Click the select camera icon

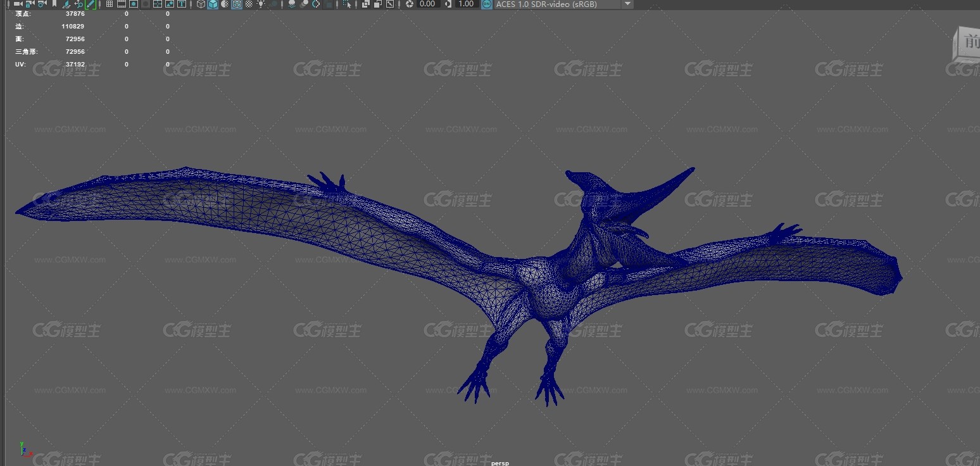point(18,4)
